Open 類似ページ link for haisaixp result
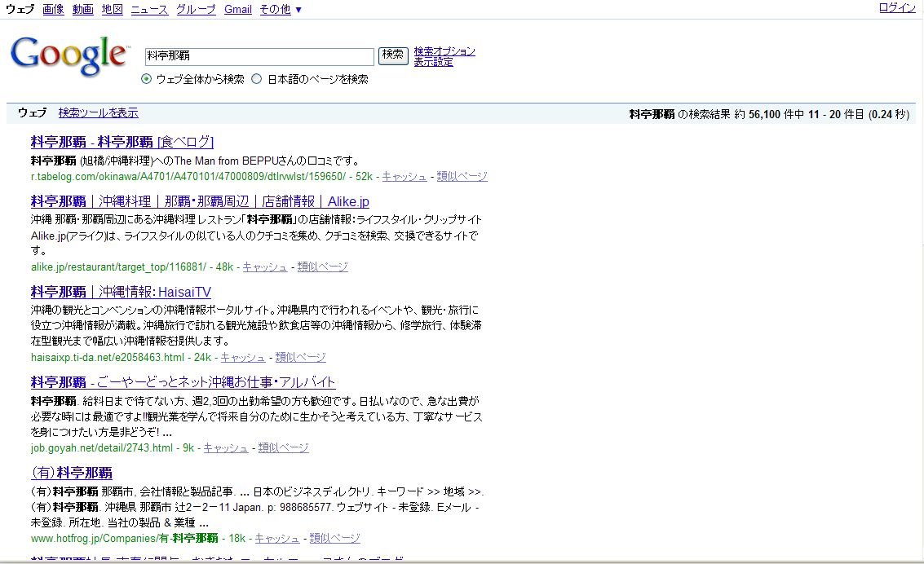Viewport: 924px width, 564px height. point(301,357)
